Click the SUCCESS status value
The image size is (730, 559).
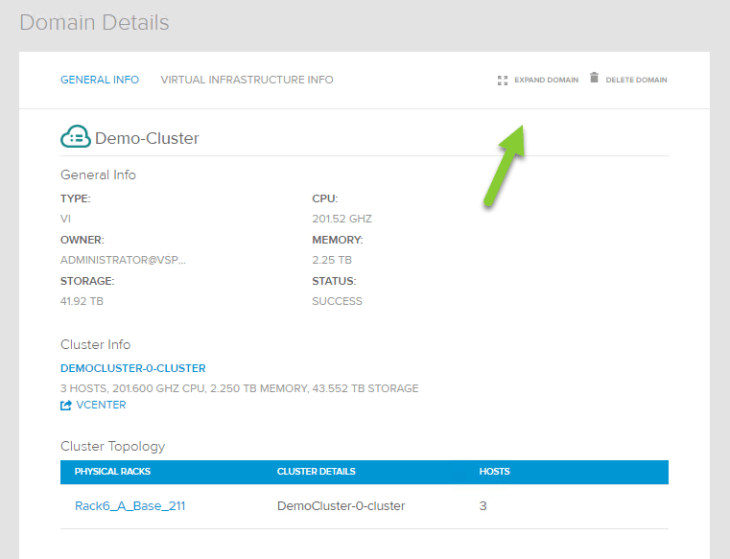(337, 301)
